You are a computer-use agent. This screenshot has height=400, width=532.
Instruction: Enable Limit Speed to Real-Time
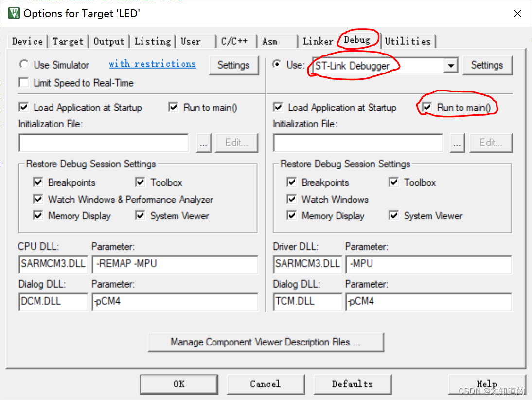pos(24,83)
